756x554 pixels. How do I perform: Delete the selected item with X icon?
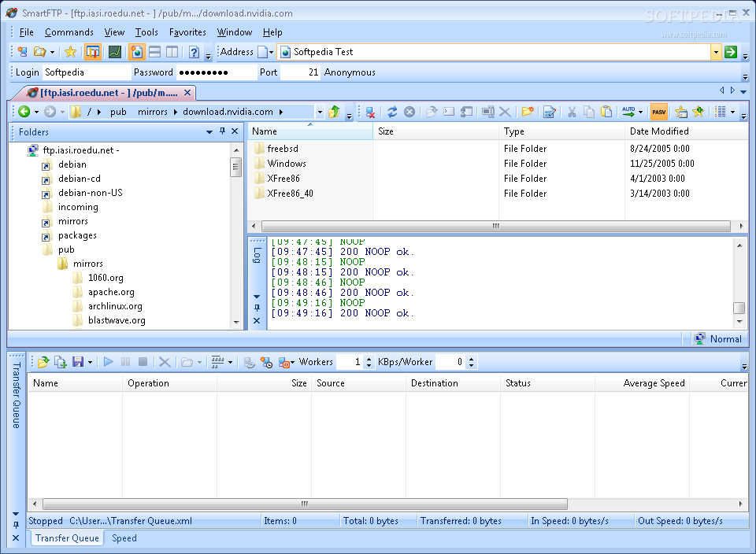point(505,112)
